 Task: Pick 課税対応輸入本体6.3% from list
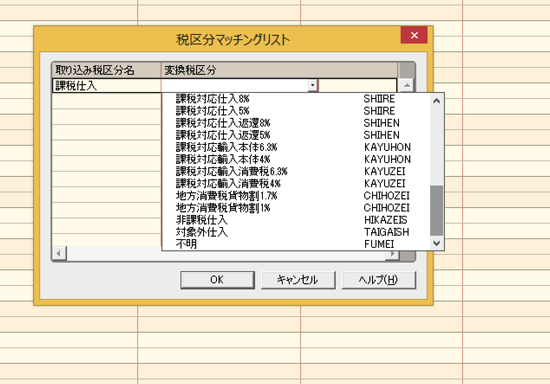tap(295, 147)
